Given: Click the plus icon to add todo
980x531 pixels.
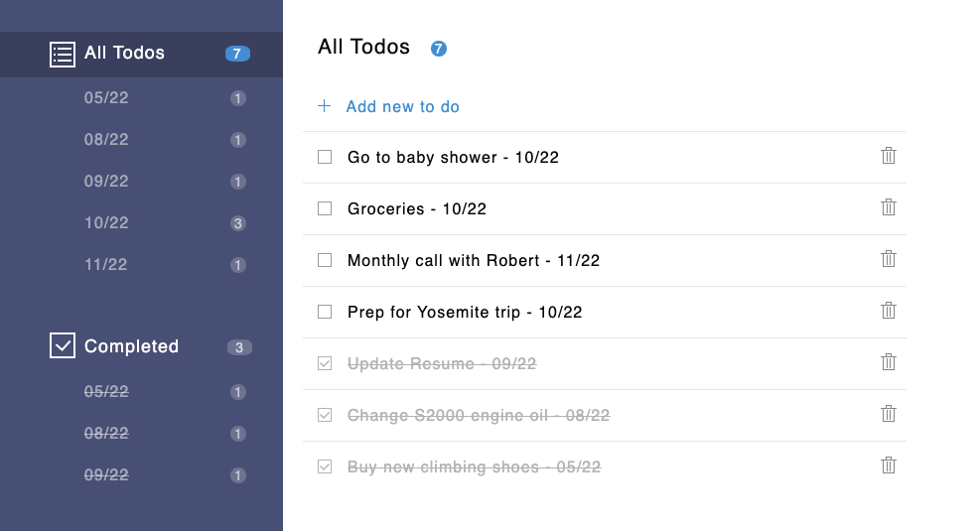Looking at the screenshot, I should 324,105.
